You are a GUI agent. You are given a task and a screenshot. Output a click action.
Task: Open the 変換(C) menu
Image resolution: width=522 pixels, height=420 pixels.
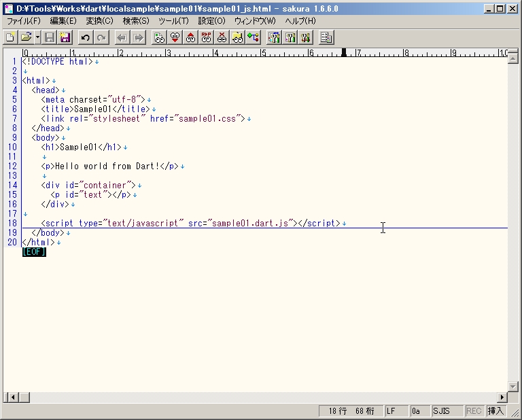[x=99, y=21]
